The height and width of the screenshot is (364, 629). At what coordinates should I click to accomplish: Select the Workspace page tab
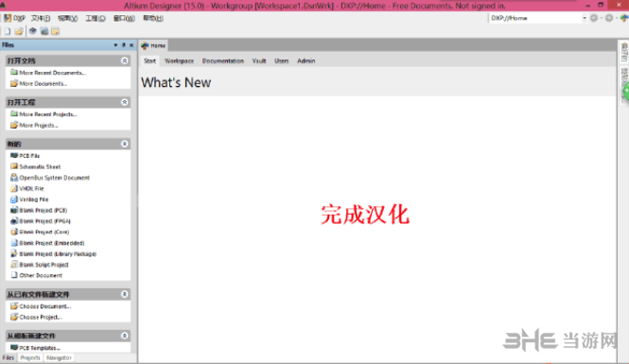coord(179,61)
